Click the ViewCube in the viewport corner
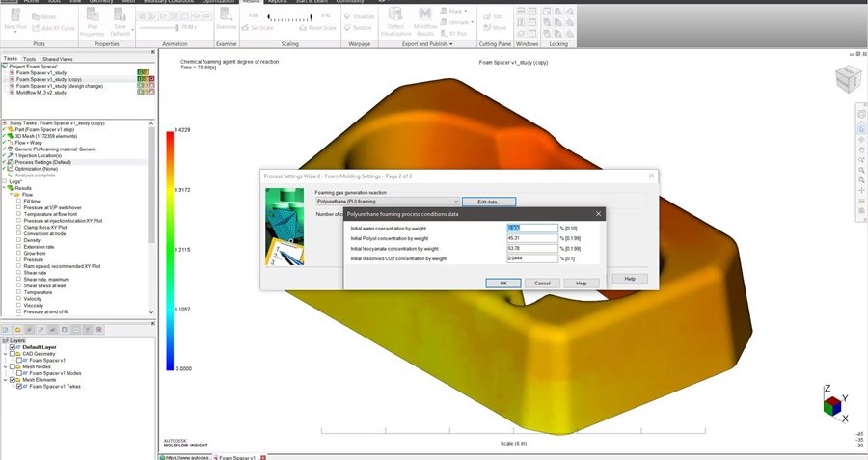Screen dimensions: 868x460 pyautogui.click(x=848, y=79)
